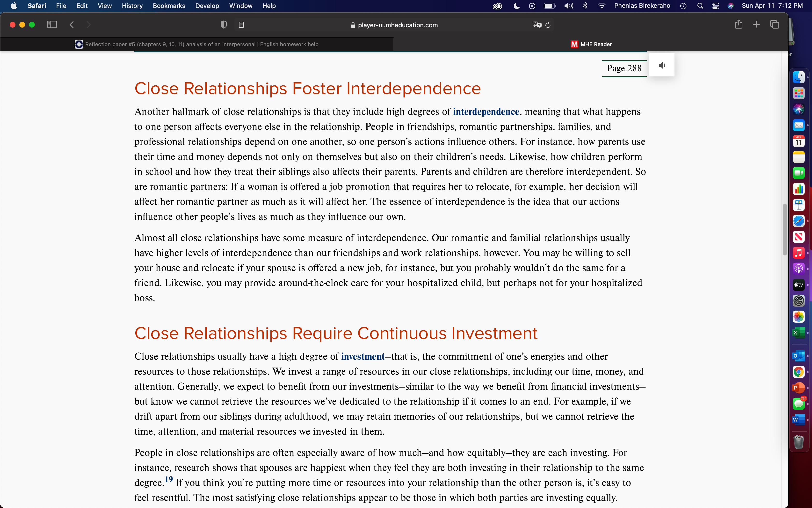Open Microsoft Word from the Dock
Screen dimensions: 812x508
[x=798, y=420]
